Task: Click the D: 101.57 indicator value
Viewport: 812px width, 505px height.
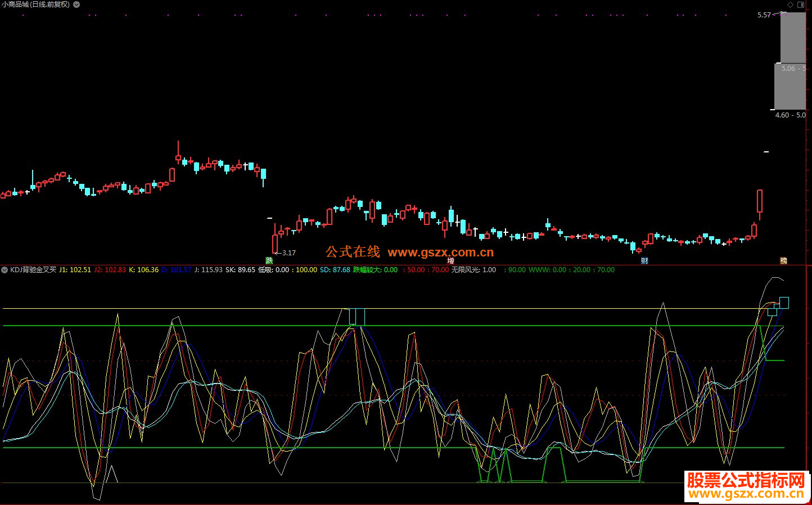Action: point(177,270)
